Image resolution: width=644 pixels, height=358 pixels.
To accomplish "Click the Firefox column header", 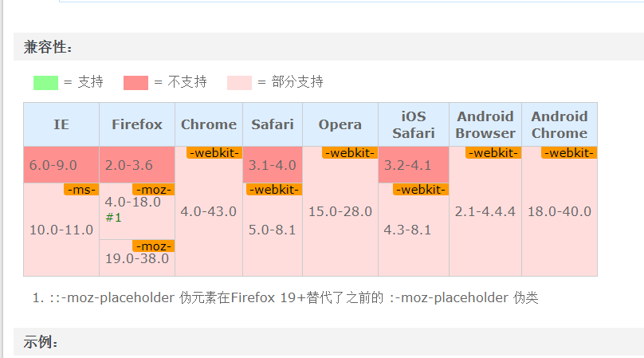I will (x=137, y=124).
